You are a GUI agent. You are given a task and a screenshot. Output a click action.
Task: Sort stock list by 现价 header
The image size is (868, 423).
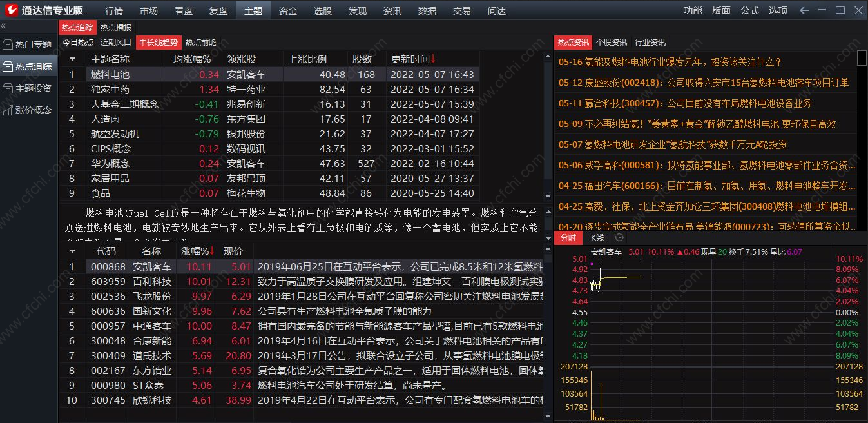(x=233, y=251)
